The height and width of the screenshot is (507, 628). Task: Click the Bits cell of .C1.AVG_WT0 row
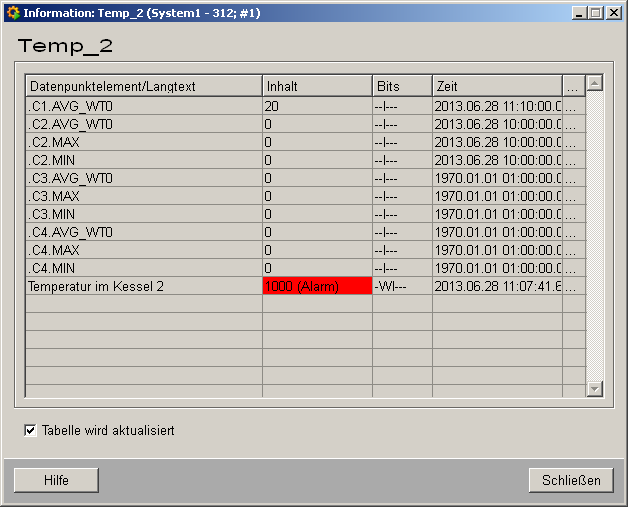[x=403, y=106]
